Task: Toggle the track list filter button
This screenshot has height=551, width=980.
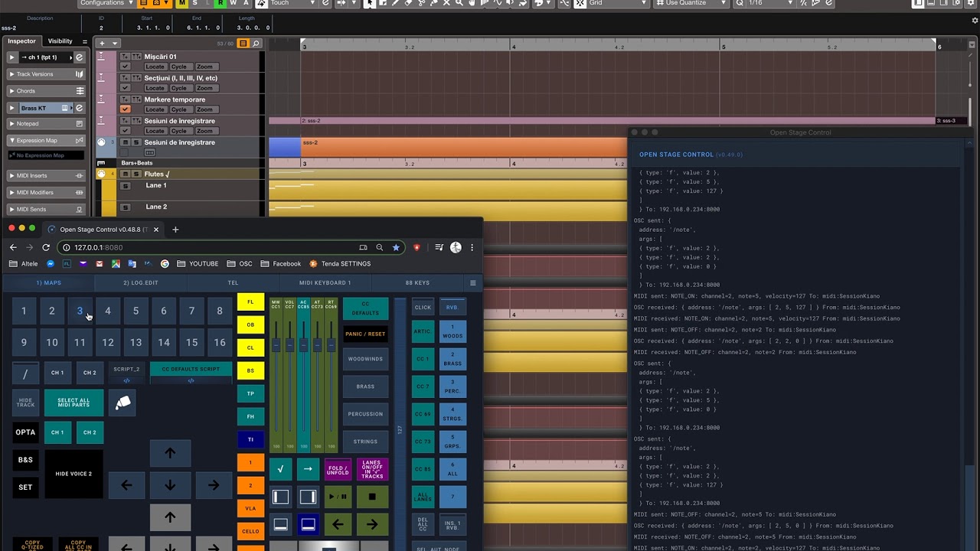Action: 243,44
